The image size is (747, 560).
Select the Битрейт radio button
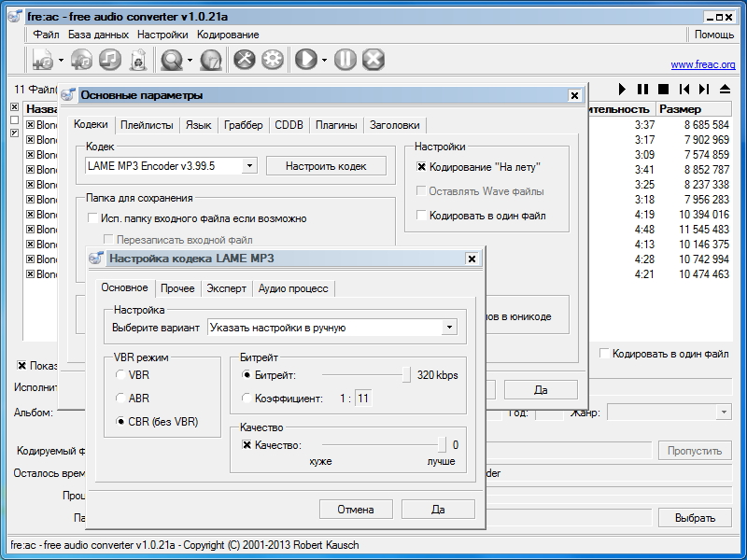pyautogui.click(x=247, y=375)
